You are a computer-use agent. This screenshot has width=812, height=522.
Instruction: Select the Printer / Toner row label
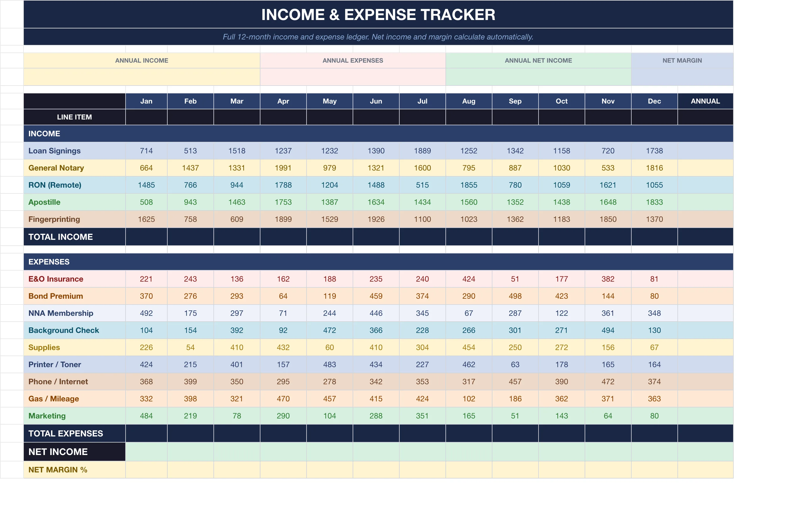pos(74,364)
